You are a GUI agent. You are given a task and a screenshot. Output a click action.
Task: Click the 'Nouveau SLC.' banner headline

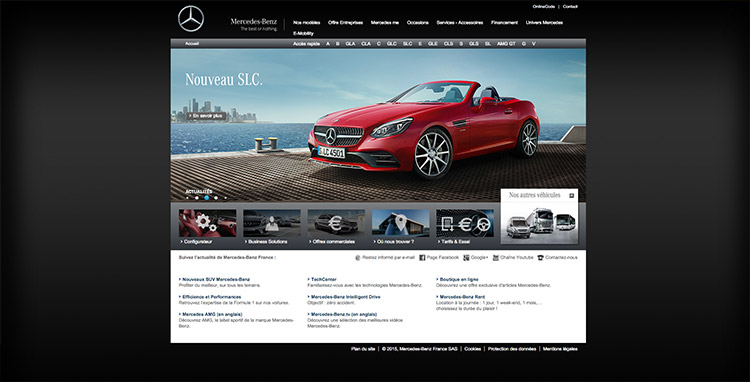coord(224,79)
